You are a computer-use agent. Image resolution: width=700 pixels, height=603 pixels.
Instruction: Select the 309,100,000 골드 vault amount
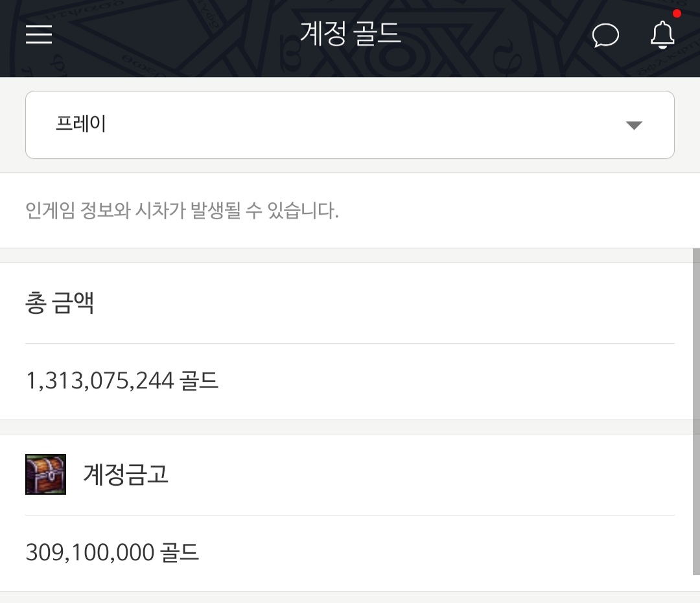[x=112, y=552]
